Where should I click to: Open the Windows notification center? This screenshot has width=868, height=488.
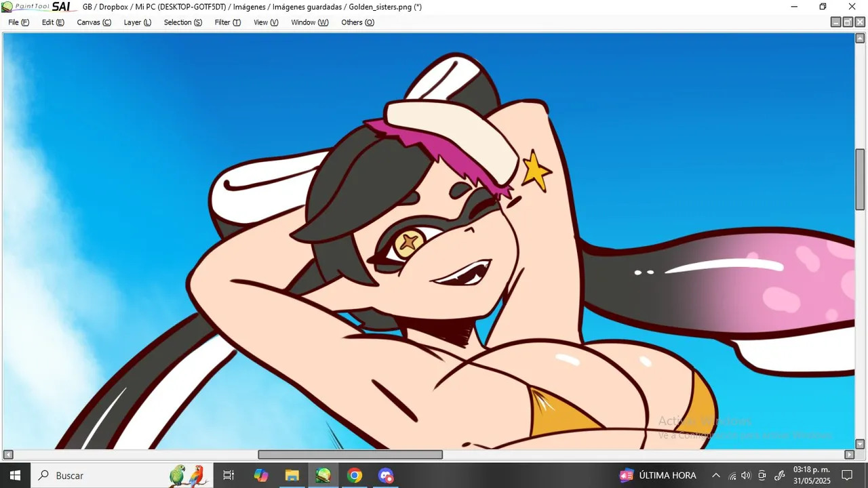click(x=847, y=475)
